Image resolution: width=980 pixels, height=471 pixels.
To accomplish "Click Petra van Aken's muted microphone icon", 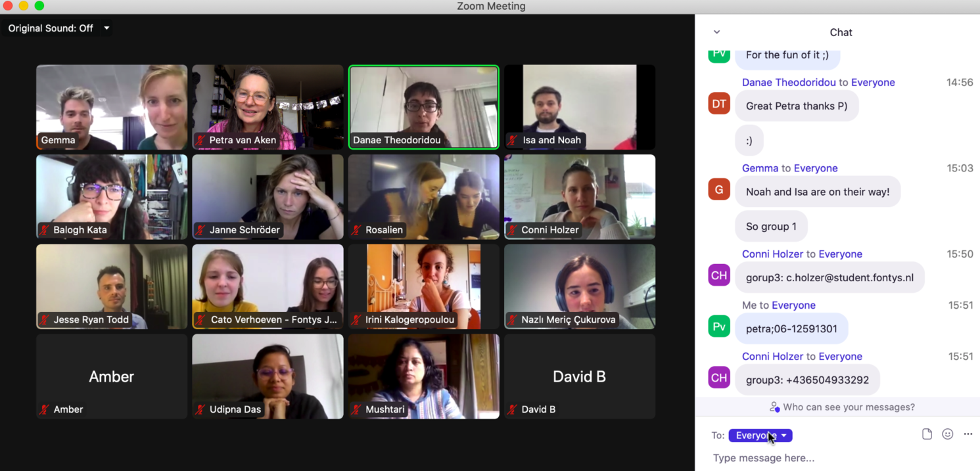I will point(200,141).
